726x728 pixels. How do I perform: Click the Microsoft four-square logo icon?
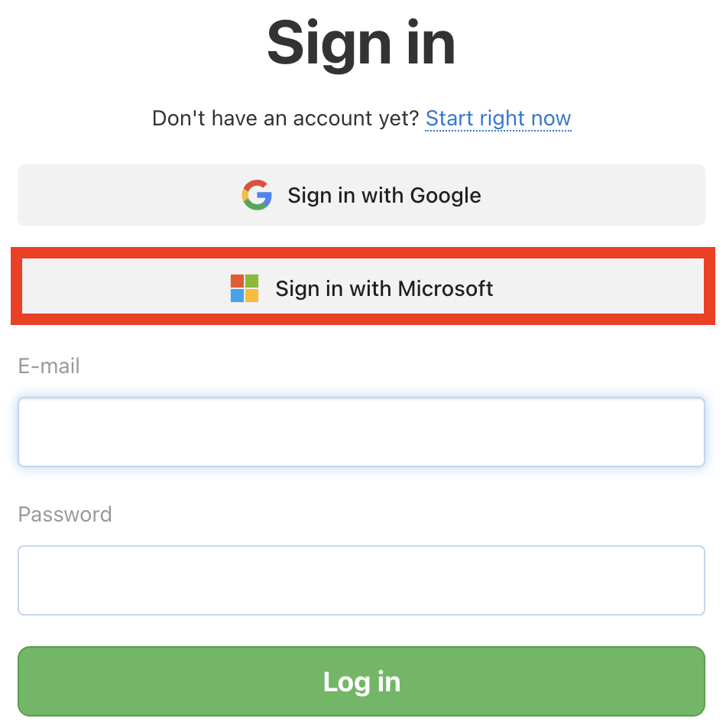[245, 288]
